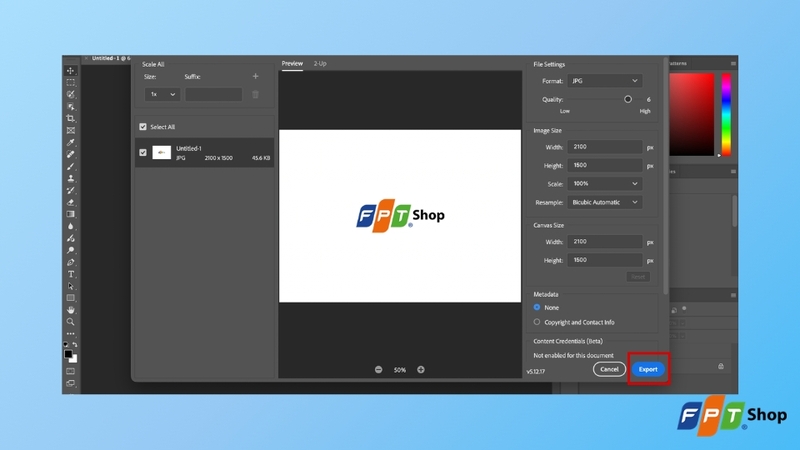Select the Dodge tool
The image size is (800, 450).
pos(70,250)
